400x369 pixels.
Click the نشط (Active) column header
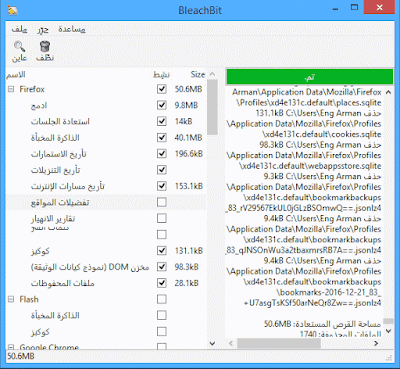(x=161, y=74)
